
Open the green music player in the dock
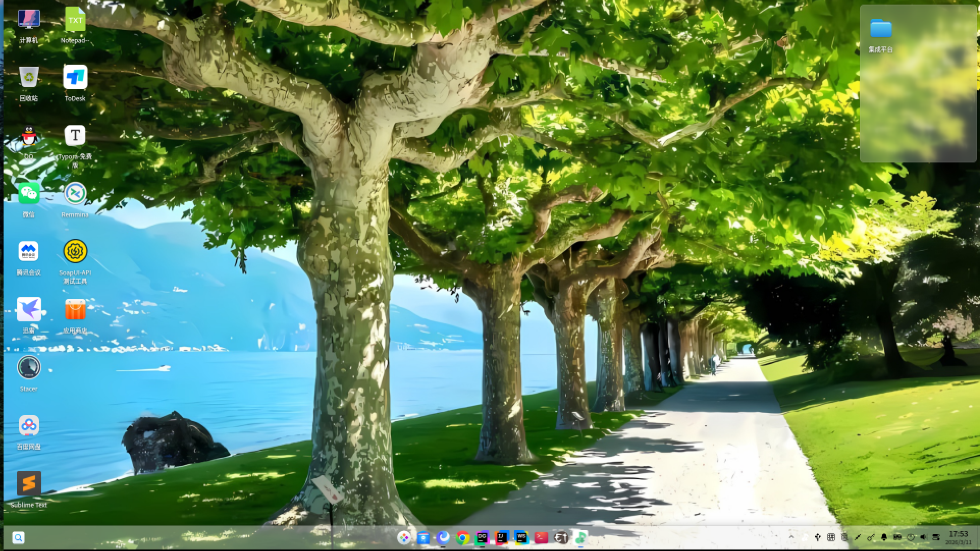point(580,538)
